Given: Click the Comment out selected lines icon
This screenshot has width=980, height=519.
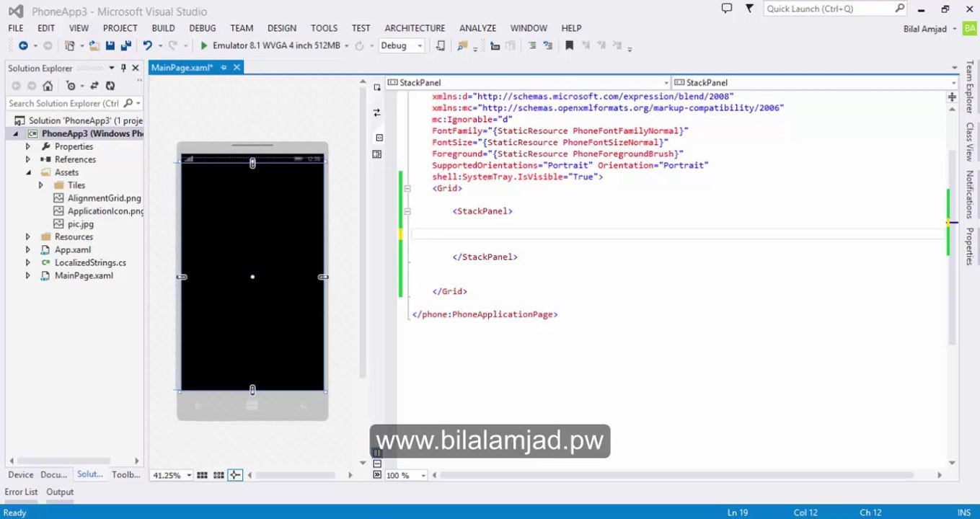Looking at the screenshot, I should 532,45.
